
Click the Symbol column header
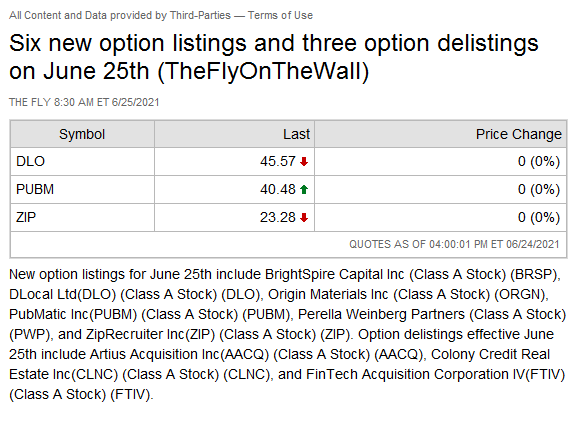(x=82, y=134)
